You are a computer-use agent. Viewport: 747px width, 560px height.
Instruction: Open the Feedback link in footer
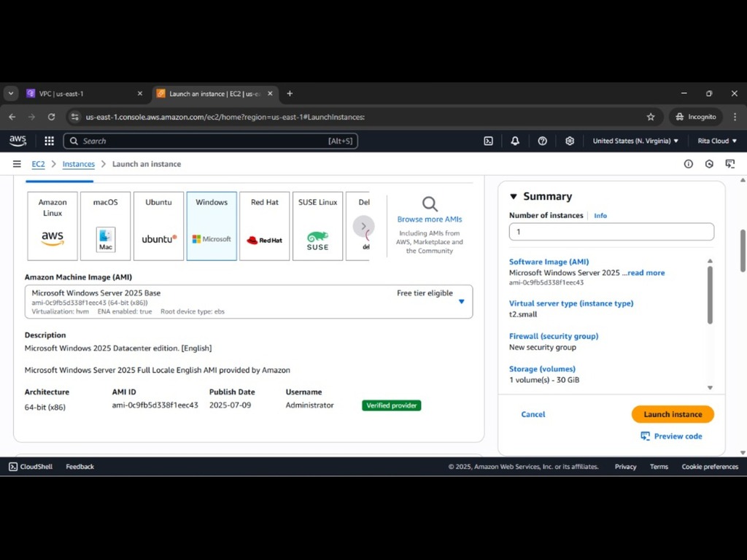coord(80,467)
